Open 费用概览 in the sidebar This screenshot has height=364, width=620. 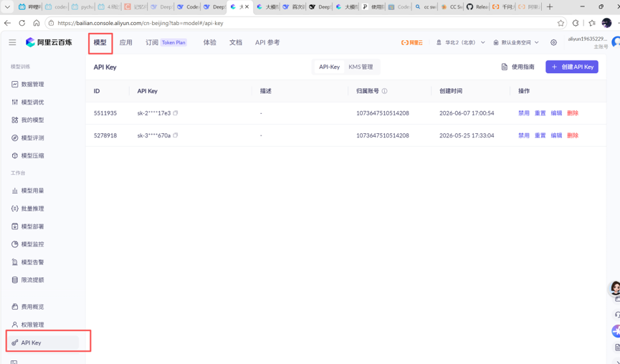32,307
